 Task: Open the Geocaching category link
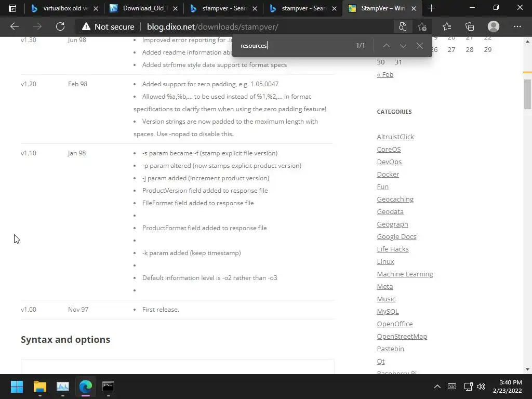[x=395, y=199]
